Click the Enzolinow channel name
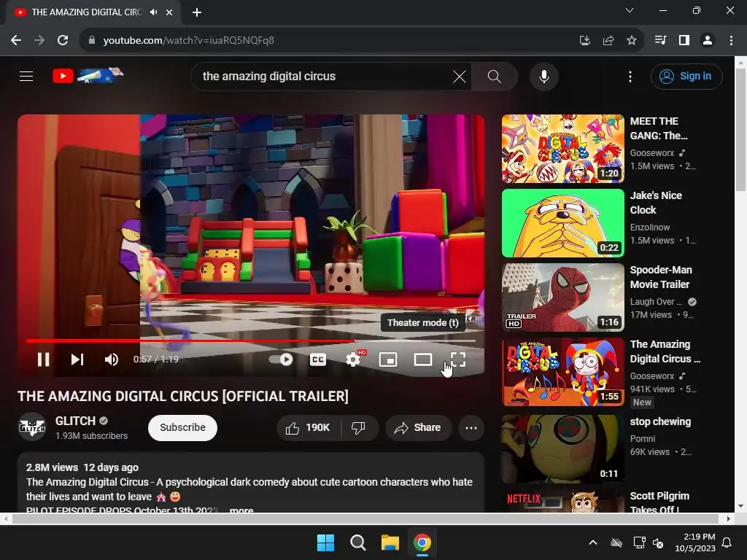 coord(650,227)
